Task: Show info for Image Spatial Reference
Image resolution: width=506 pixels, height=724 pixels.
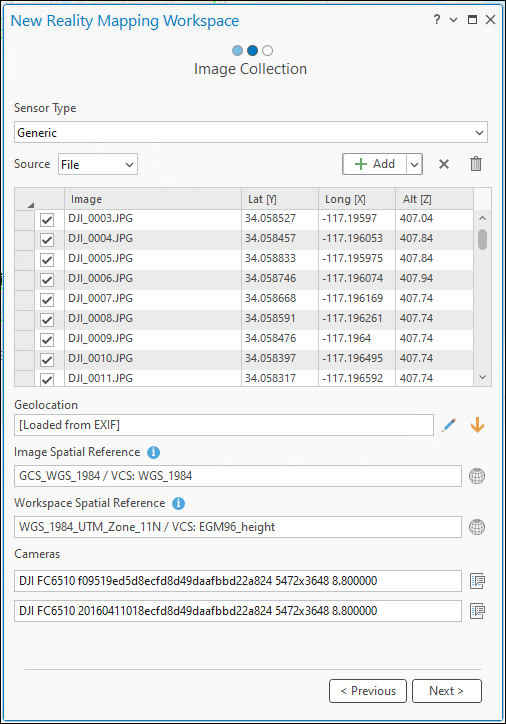Action: coord(154,452)
